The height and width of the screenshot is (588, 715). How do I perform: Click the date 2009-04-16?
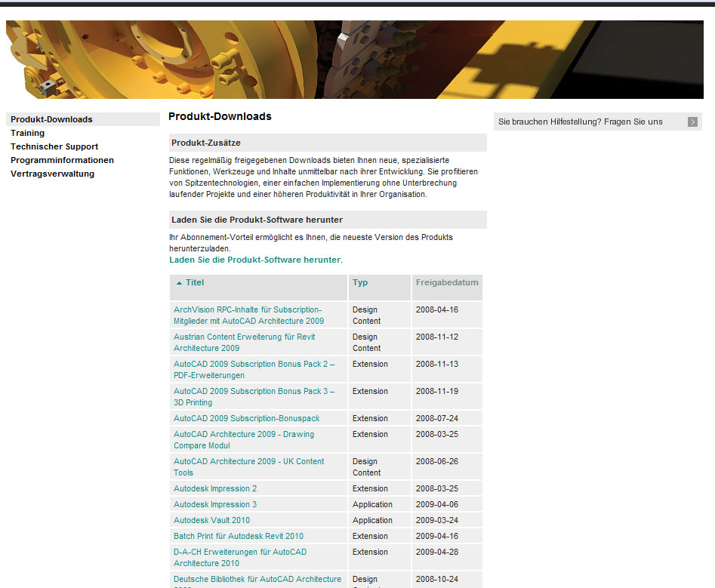coord(437,536)
